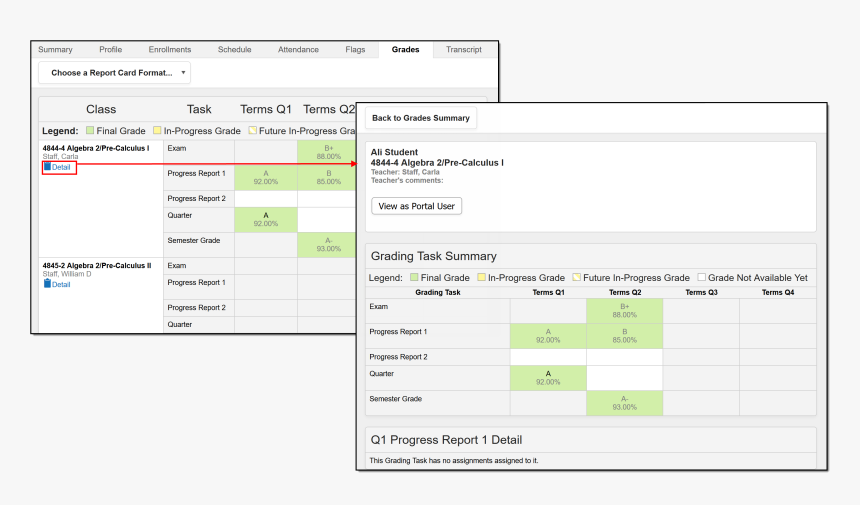Switch to the Flags tab
Screen dimensions: 860x505
[x=355, y=49]
